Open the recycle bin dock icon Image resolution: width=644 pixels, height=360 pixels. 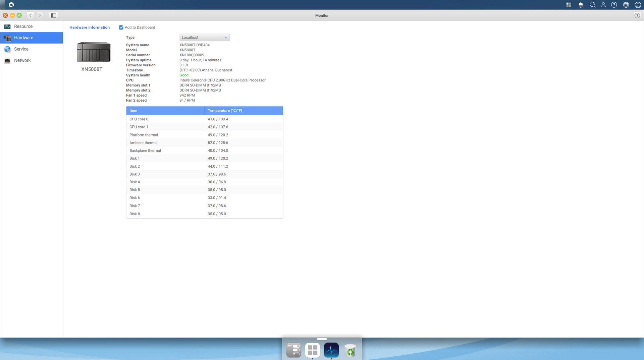tap(350, 351)
